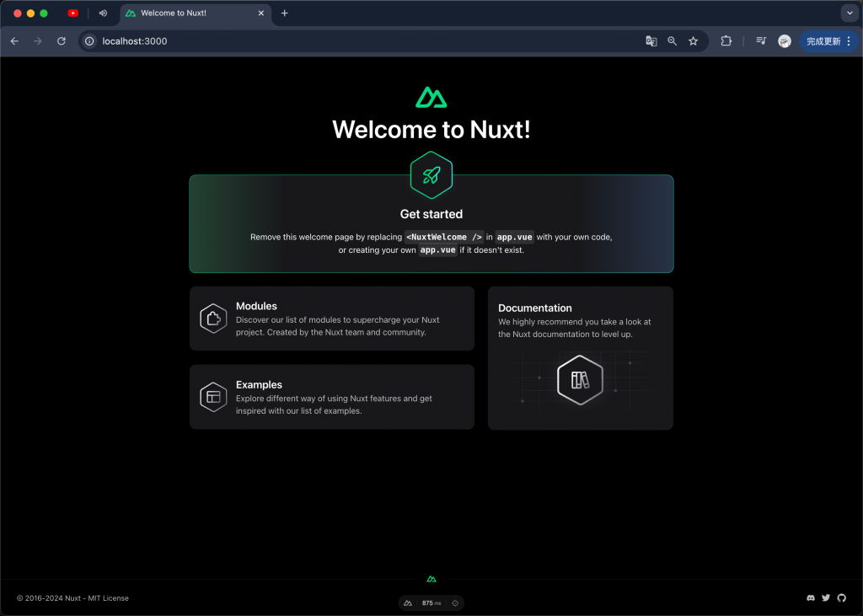The width and height of the screenshot is (863, 616).
Task: Open a new browser tab
Action: point(285,13)
